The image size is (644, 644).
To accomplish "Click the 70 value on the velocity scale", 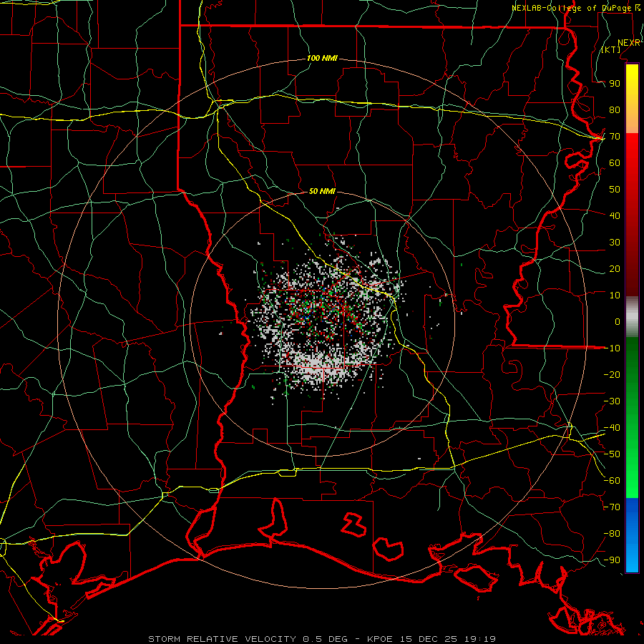I will tap(615, 137).
